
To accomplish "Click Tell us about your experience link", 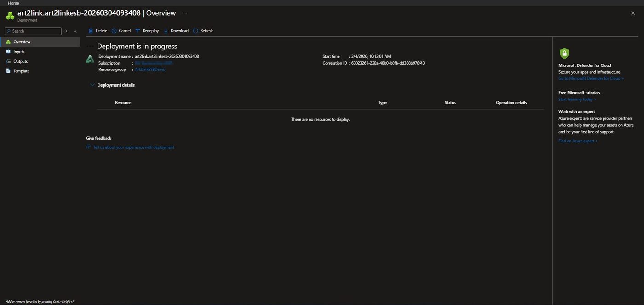I will pos(133,147).
